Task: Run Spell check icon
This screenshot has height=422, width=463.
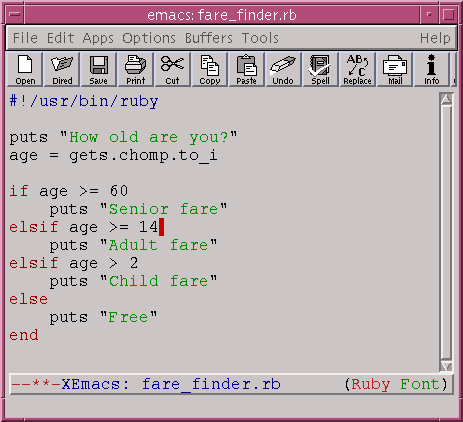Action: click(x=321, y=69)
